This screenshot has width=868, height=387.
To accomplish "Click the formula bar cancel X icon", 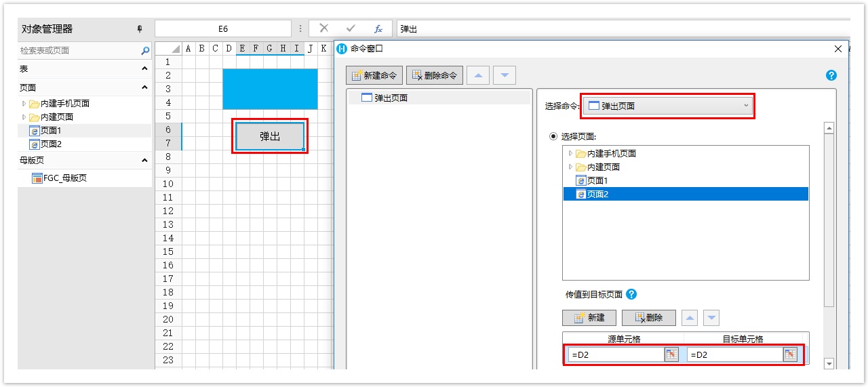I will pos(324,28).
